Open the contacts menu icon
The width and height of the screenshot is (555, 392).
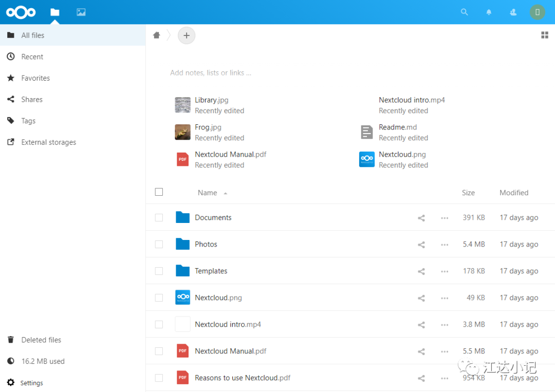click(513, 12)
